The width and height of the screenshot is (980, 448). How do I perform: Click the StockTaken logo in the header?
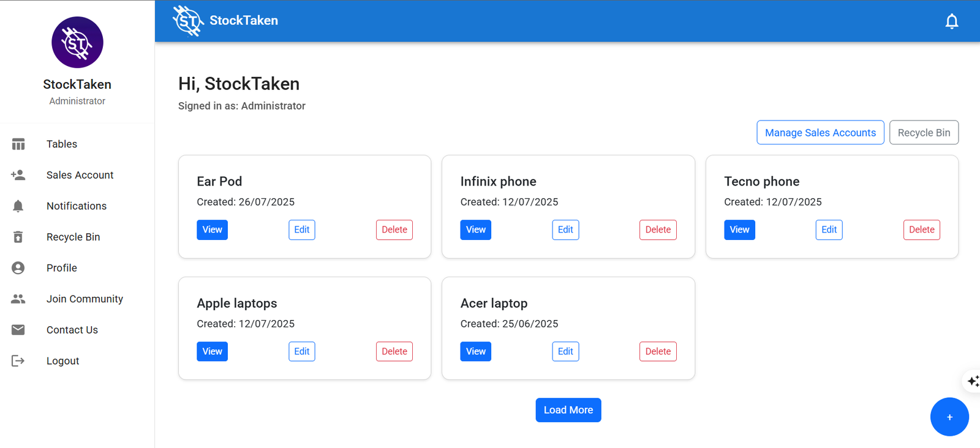pyautogui.click(x=188, y=21)
